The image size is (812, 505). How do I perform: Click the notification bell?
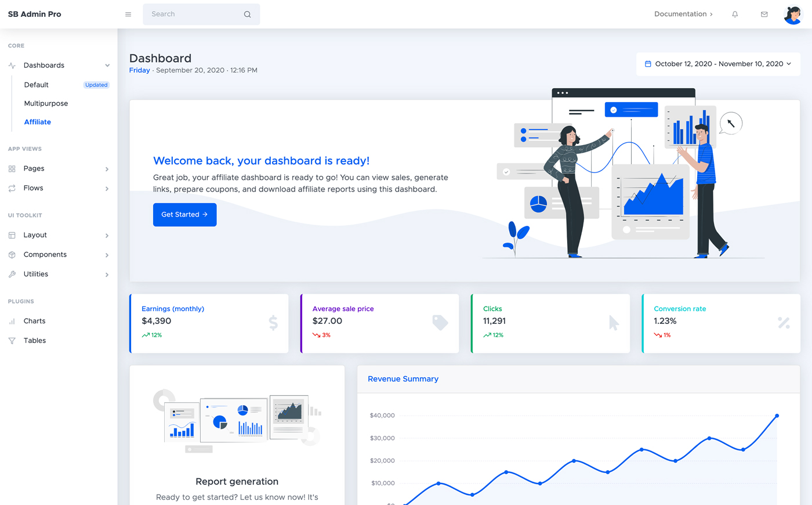pos(734,14)
